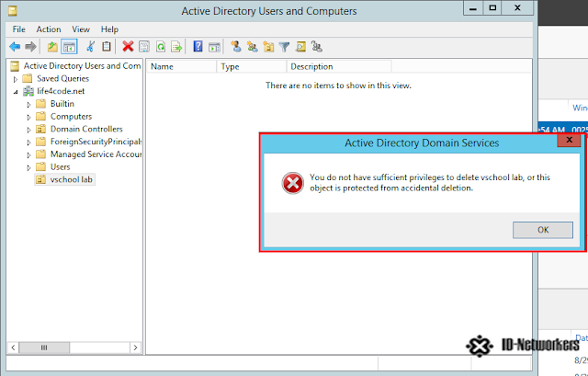
Task: Open the Action menu
Action: 49,29
